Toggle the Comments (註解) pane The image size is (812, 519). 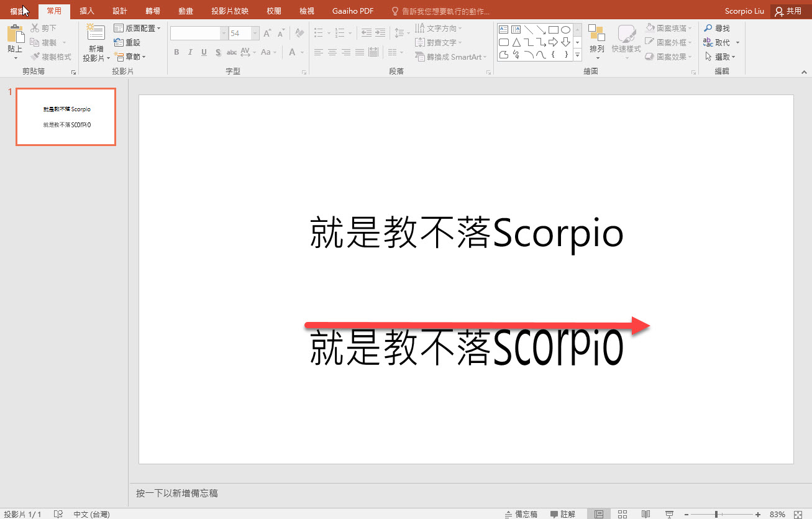click(x=563, y=514)
